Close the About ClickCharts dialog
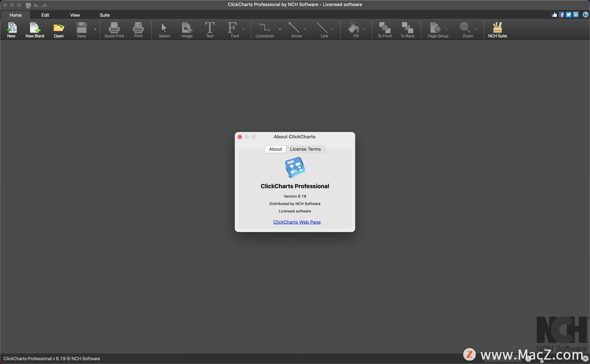This screenshot has height=364, width=590. [x=240, y=137]
